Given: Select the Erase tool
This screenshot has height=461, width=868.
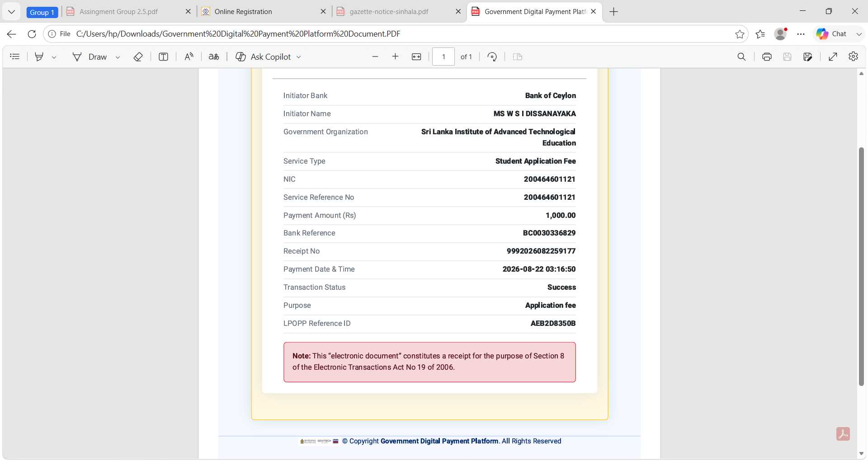Looking at the screenshot, I should [x=138, y=56].
